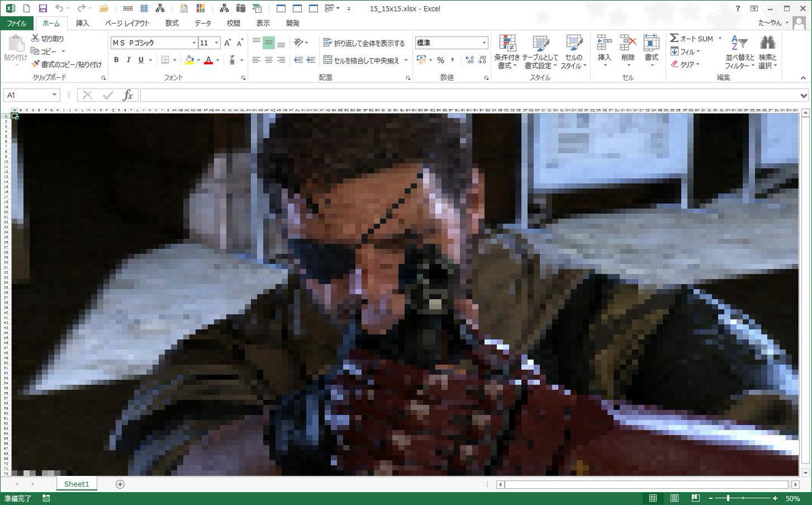This screenshot has width=812, height=505.
Task: Toggle Bold formatting
Action: pos(116,60)
